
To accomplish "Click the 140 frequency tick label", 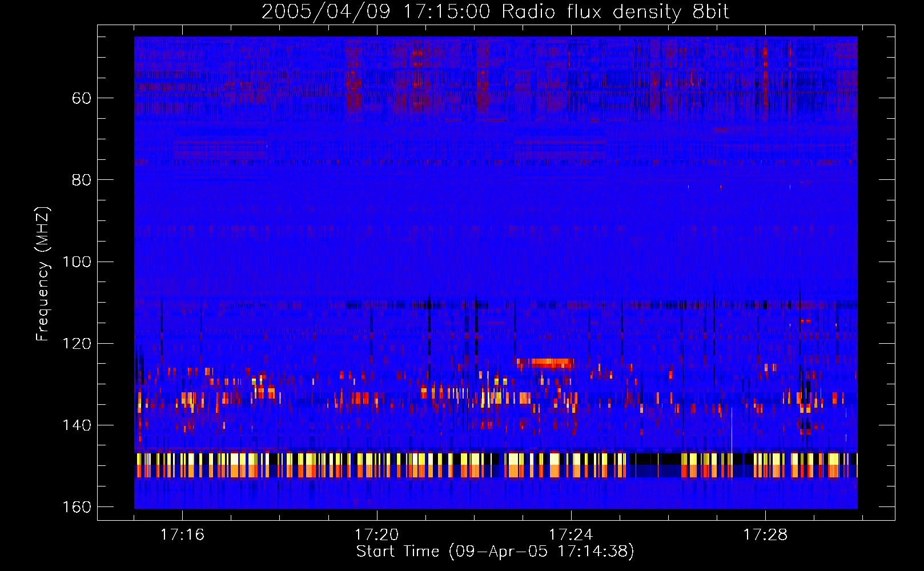I will click(x=77, y=425).
